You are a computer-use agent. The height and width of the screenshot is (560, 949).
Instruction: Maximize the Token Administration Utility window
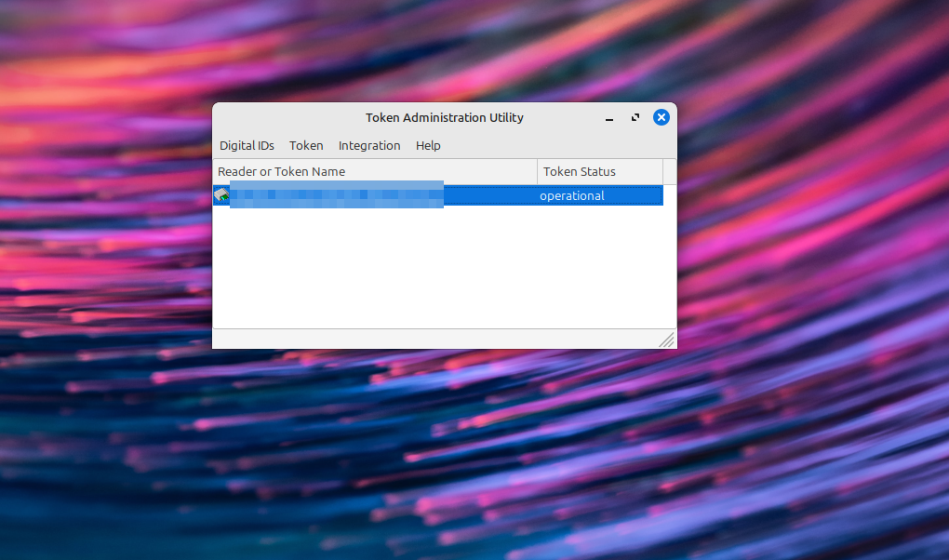click(x=635, y=117)
